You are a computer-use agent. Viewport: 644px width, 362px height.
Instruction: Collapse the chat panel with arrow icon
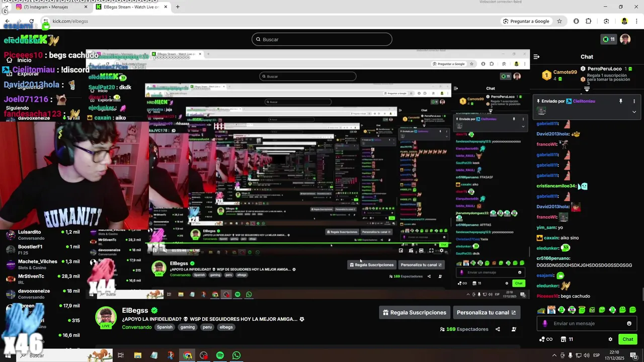pyautogui.click(x=536, y=57)
